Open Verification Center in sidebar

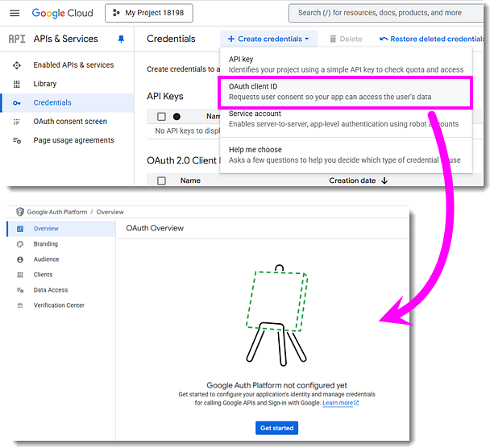59,305
